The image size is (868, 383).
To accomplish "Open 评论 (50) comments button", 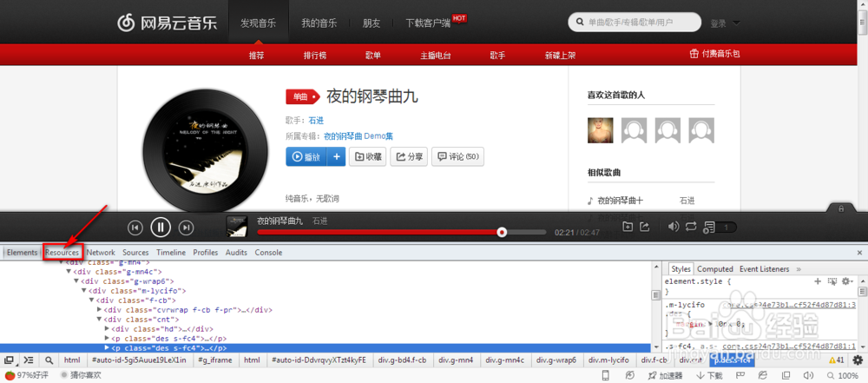I will (457, 157).
